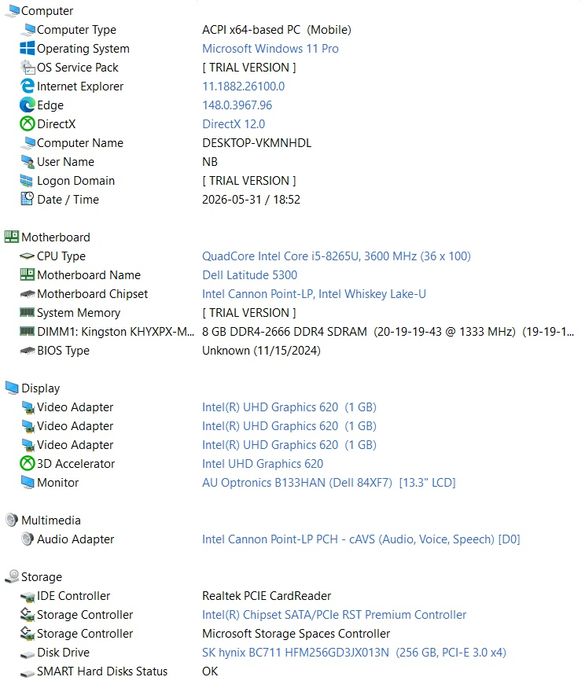Click the Display section monitor icon

(12, 388)
